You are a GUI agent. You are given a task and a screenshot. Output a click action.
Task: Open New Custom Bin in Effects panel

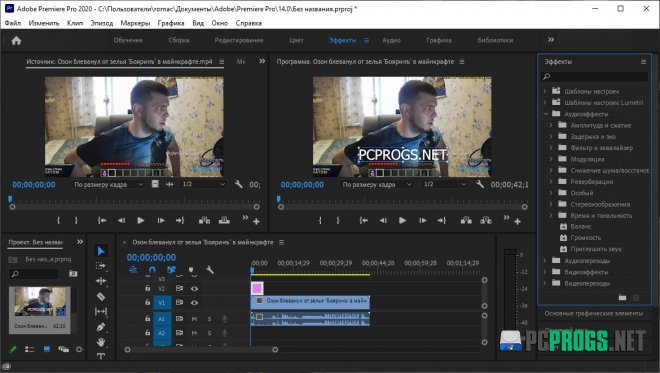(x=623, y=298)
